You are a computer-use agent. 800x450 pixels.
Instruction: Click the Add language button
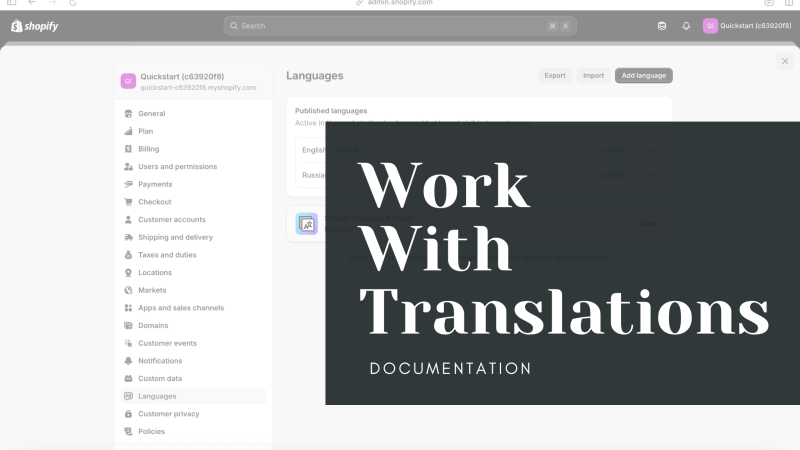(x=643, y=76)
